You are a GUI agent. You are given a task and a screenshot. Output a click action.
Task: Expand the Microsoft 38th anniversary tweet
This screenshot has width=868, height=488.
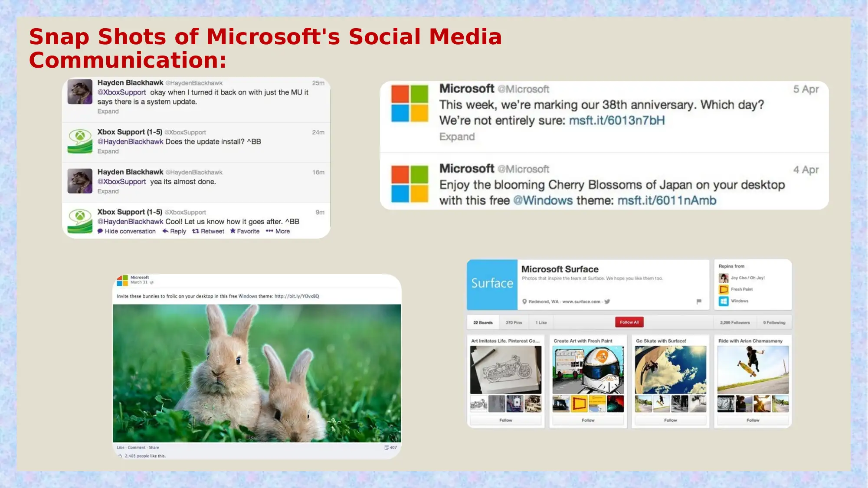click(457, 137)
